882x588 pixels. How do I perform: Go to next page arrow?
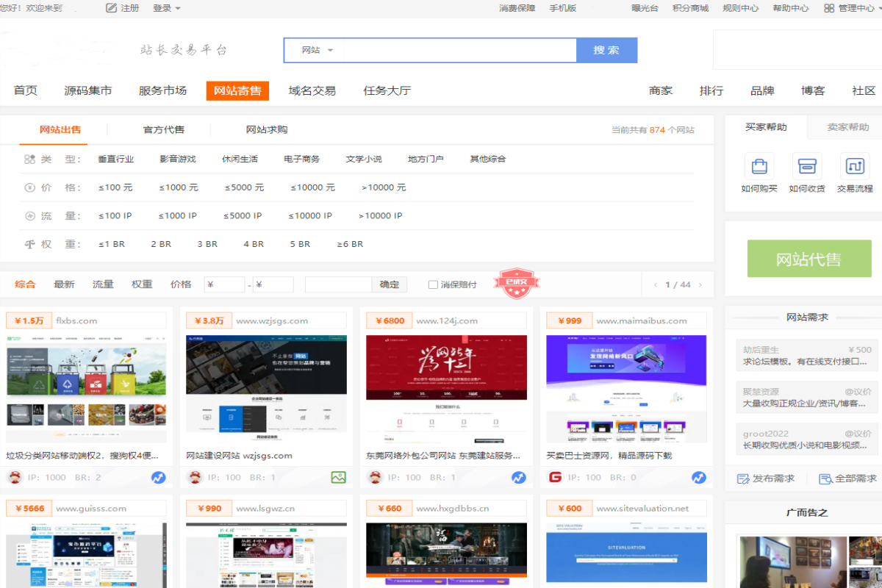pyautogui.click(x=700, y=285)
